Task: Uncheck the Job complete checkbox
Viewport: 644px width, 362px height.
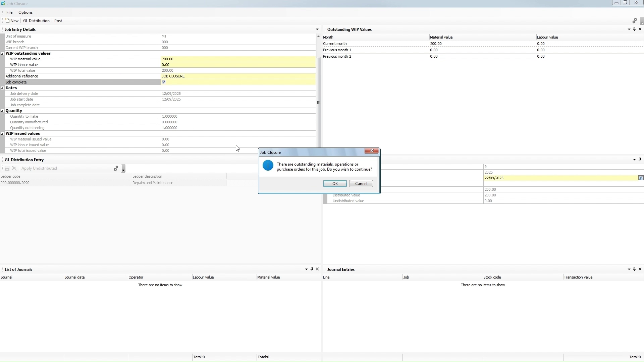Action: pyautogui.click(x=164, y=82)
